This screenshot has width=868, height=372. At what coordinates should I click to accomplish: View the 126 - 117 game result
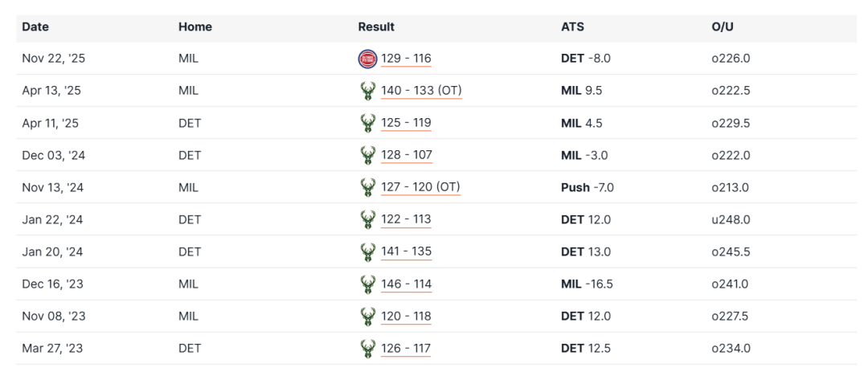click(406, 348)
